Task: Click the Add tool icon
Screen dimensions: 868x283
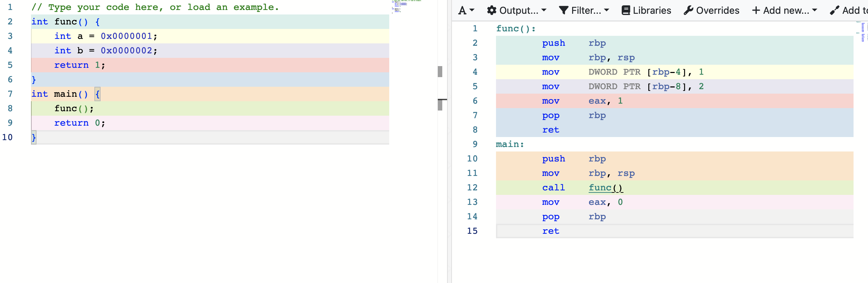Action: [x=835, y=10]
